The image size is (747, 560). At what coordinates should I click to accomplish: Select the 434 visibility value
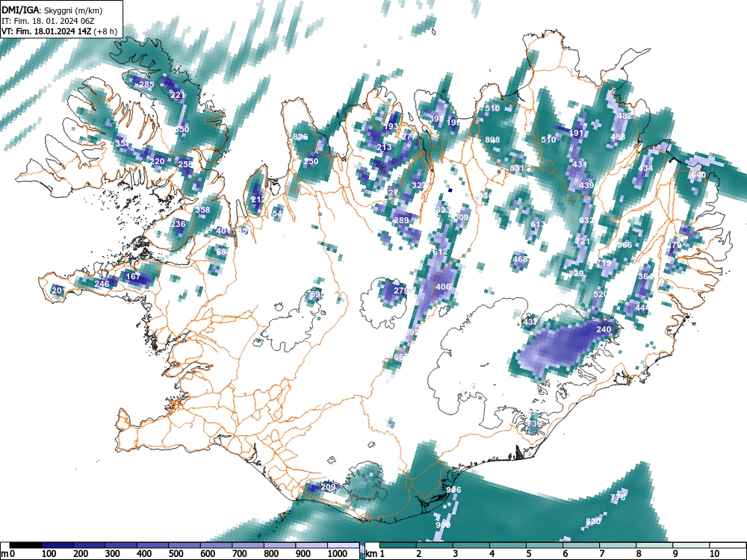(x=645, y=168)
